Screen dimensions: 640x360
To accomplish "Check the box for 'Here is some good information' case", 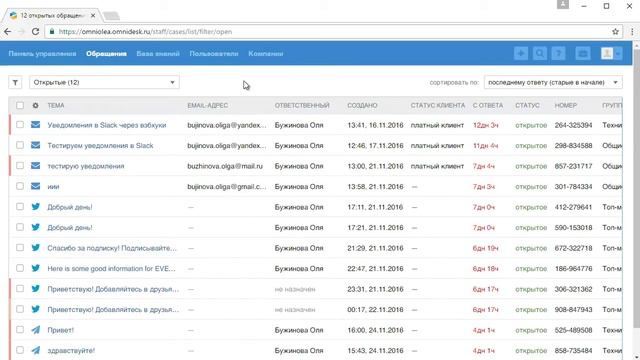I will click(x=20, y=268).
